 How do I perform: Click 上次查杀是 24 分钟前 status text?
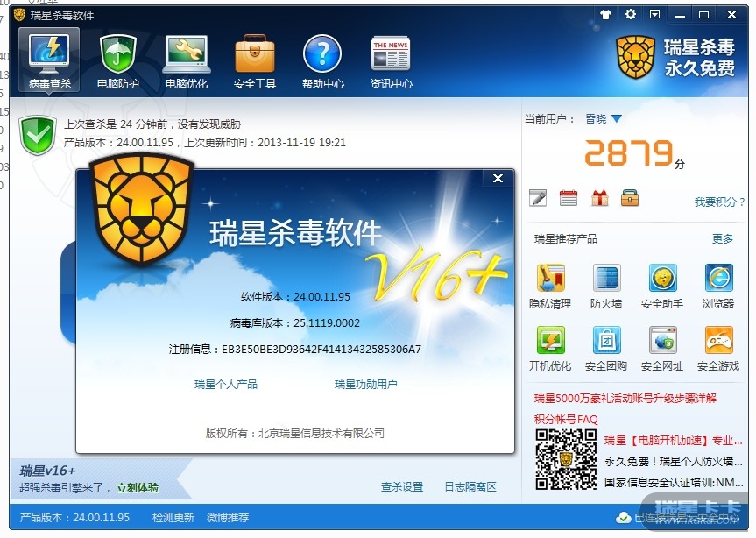tap(152, 124)
